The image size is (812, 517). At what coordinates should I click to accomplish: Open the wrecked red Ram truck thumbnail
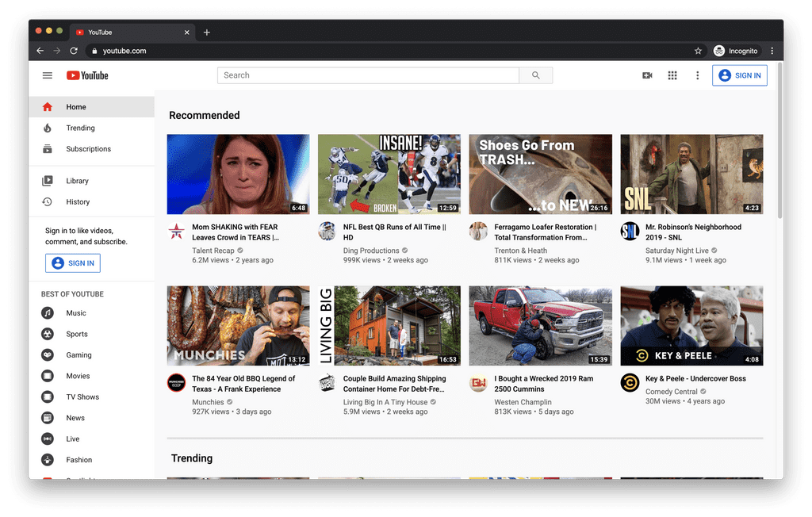coord(540,326)
